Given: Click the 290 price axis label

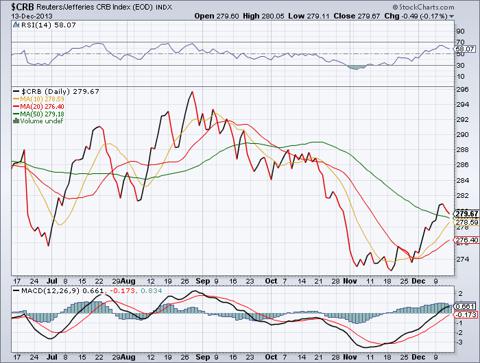Looking at the screenshot, I should (463, 135).
